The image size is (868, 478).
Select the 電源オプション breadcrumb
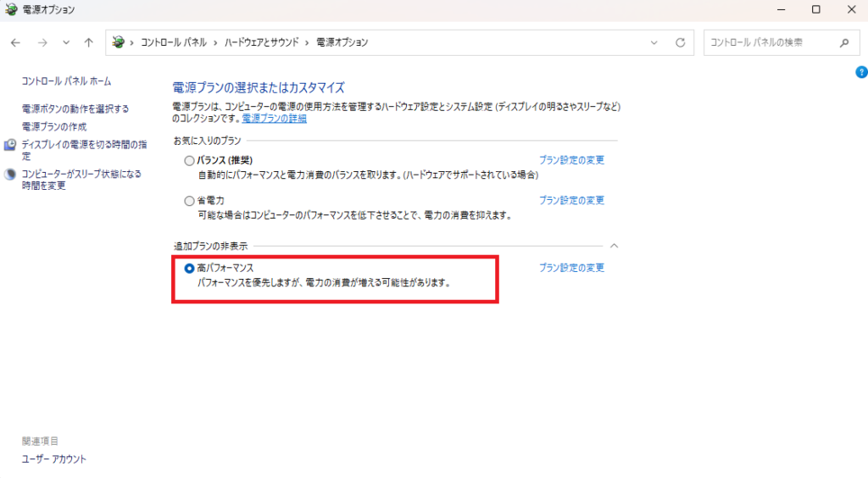pos(342,42)
